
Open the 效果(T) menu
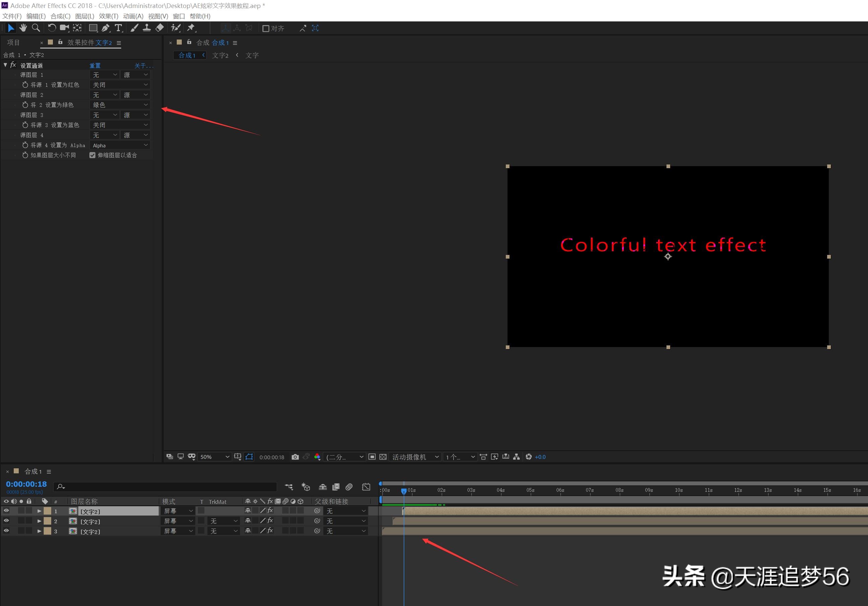point(108,16)
